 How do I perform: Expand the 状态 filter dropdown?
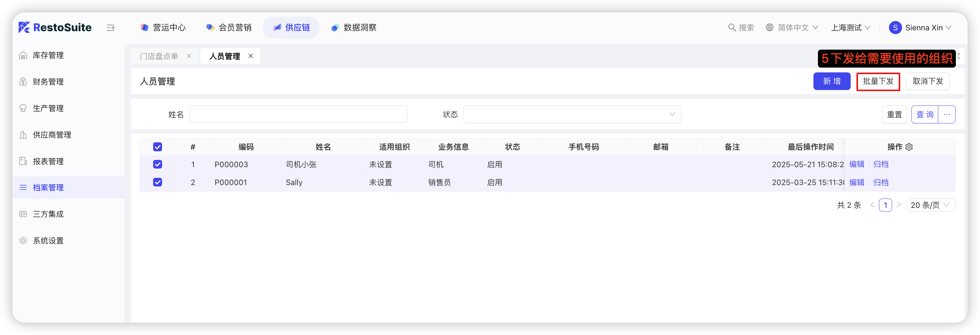coord(572,114)
